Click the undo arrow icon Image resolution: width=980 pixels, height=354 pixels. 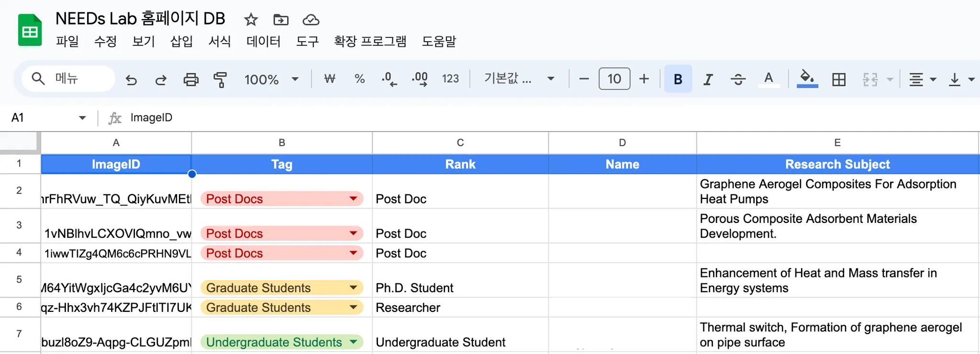tap(131, 79)
